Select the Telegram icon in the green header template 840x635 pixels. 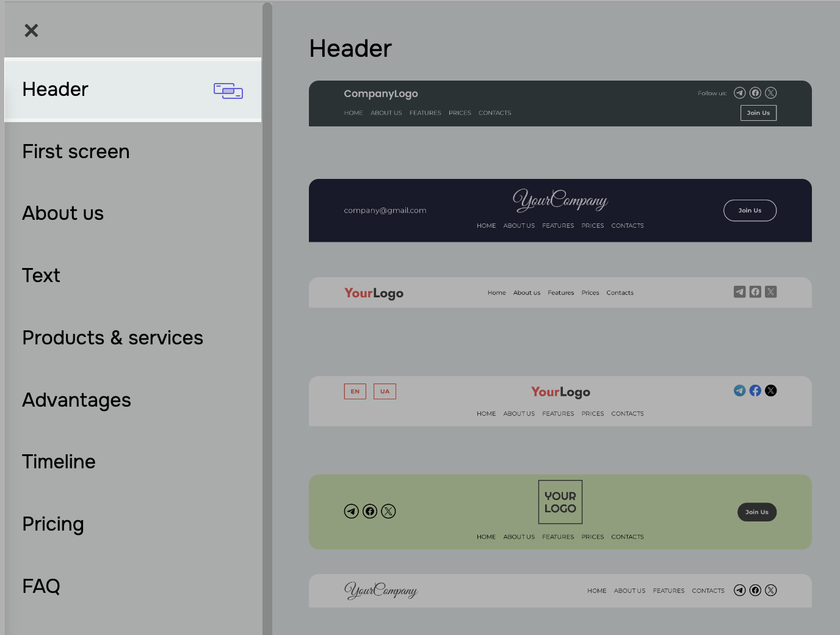(x=352, y=511)
